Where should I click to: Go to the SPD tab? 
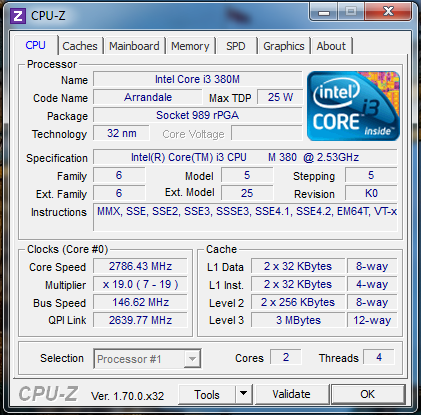pyautogui.click(x=236, y=46)
